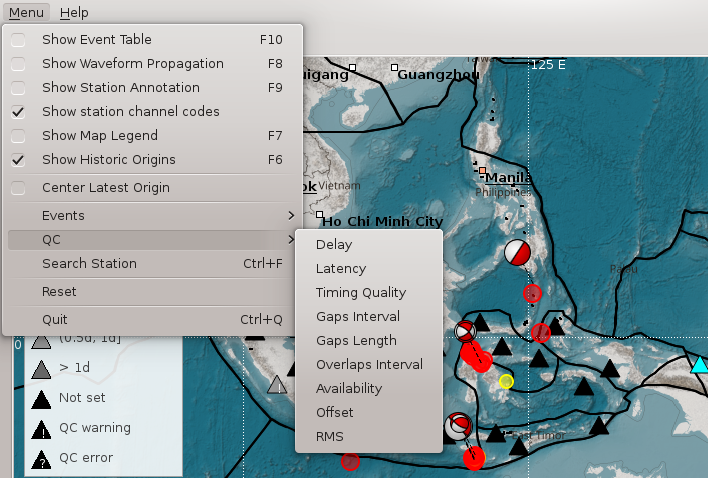Click Reset in the menu
This screenshot has width=708, height=478.
pyautogui.click(x=59, y=292)
